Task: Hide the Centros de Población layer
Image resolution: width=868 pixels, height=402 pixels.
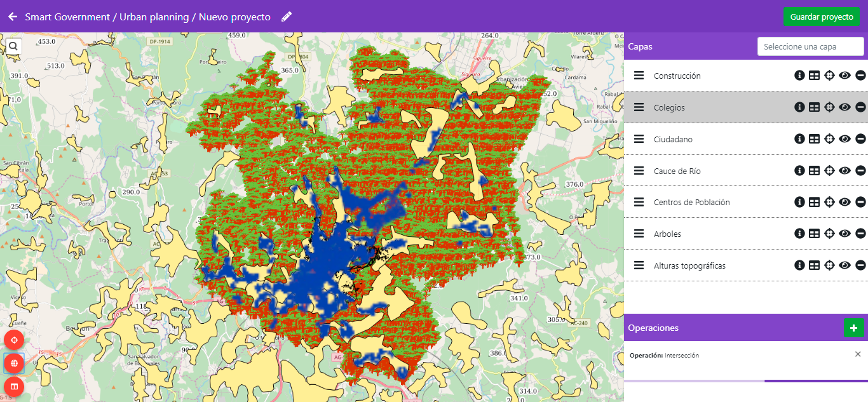Action: 844,202
